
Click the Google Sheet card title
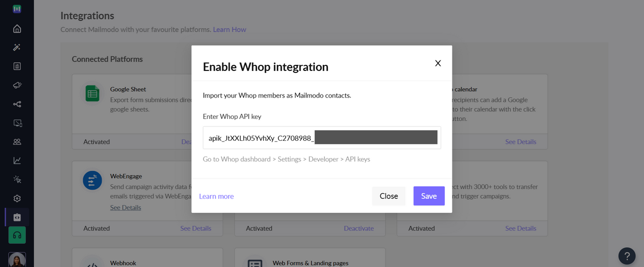click(128, 89)
